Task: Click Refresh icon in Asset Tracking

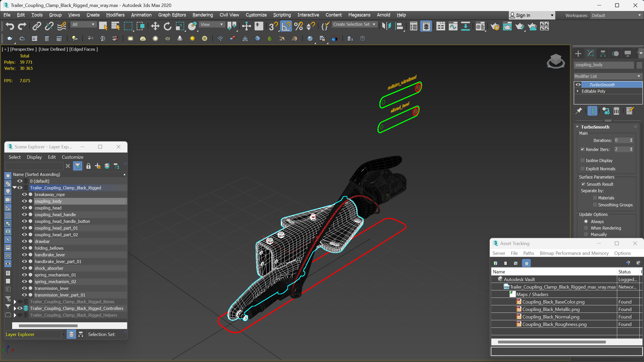Action: 495,263
